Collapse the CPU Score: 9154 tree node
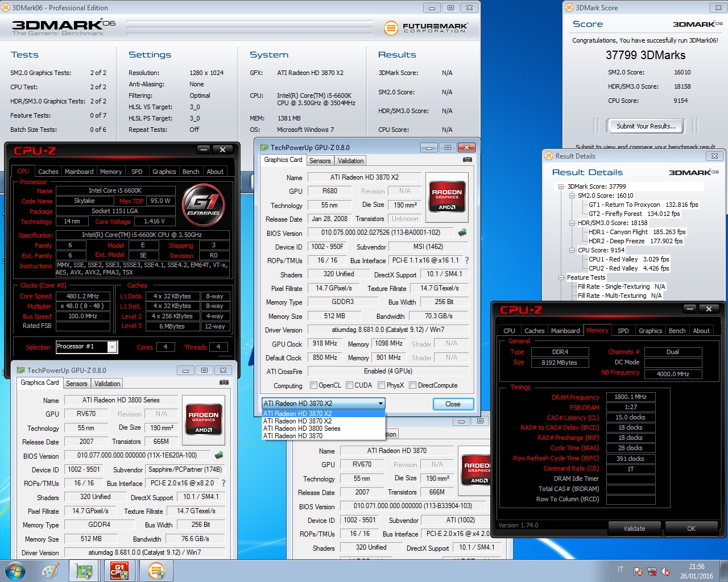Viewport: 728px width, 582px height. [572, 250]
